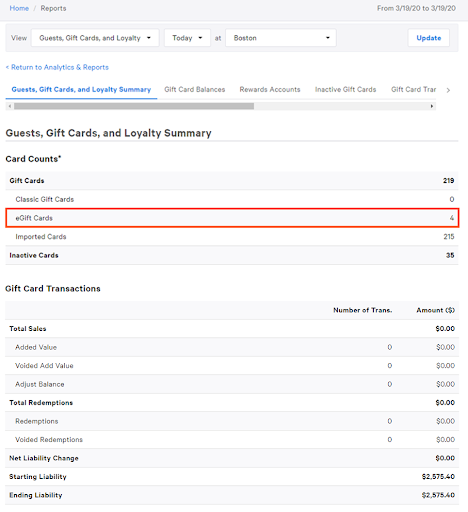Click the eGift Cards count 4
The width and height of the screenshot is (468, 512).
point(452,218)
